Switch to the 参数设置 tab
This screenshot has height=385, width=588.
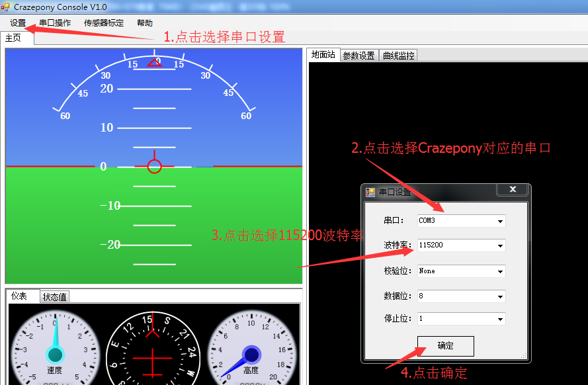tap(358, 56)
